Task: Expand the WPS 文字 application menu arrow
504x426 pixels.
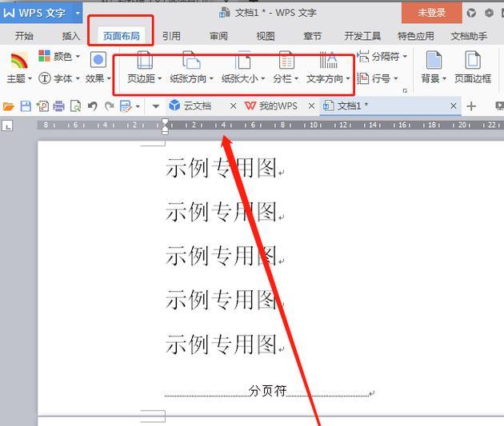Action: point(78,13)
